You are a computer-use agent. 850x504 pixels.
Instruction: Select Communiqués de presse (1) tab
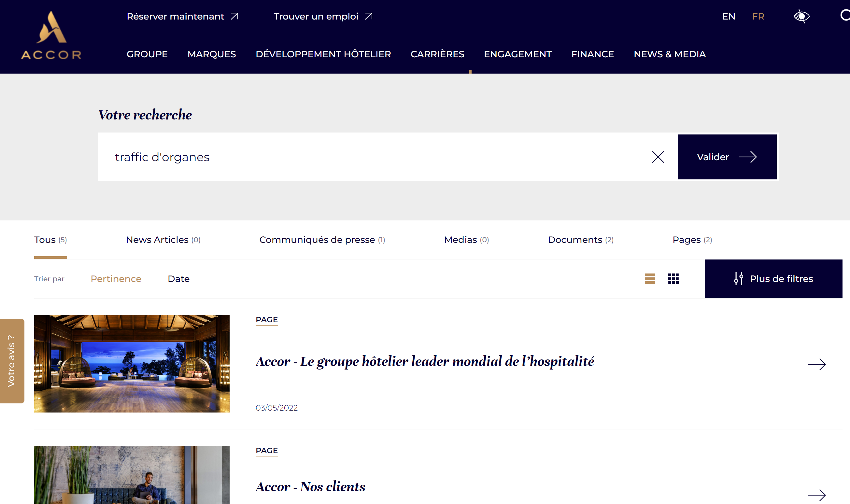[322, 240]
